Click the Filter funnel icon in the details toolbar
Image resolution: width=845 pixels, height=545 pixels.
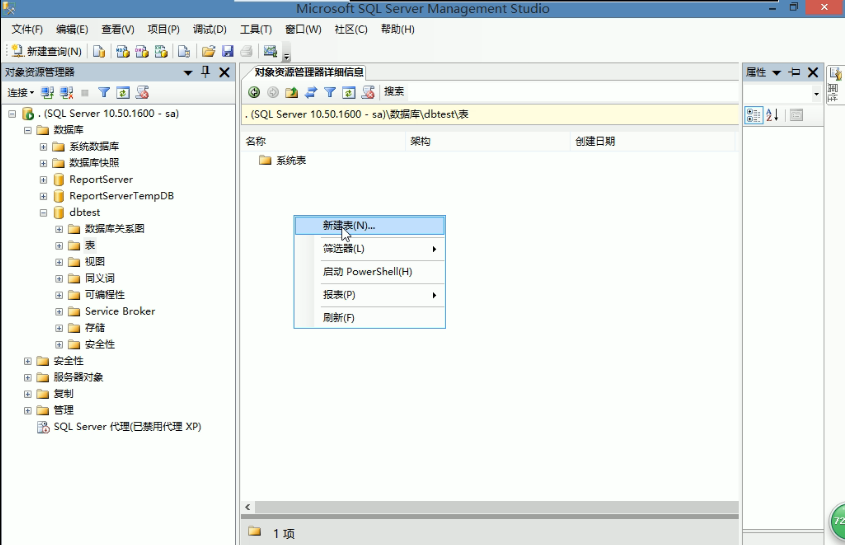[330, 92]
